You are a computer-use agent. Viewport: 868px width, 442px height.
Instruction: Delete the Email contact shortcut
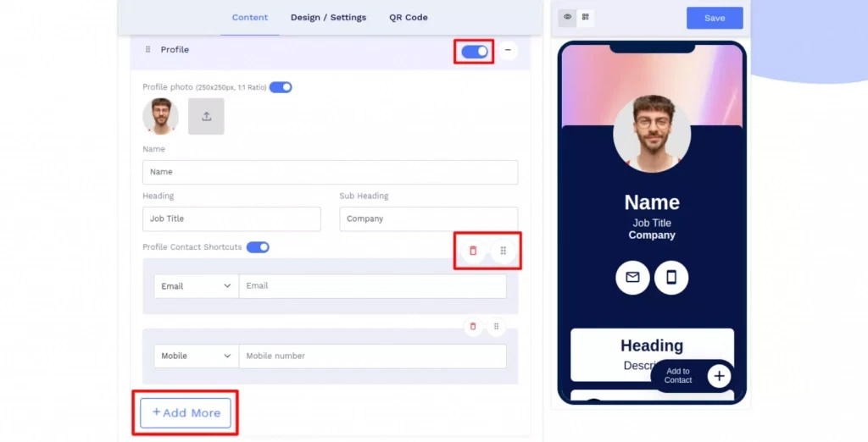point(473,251)
